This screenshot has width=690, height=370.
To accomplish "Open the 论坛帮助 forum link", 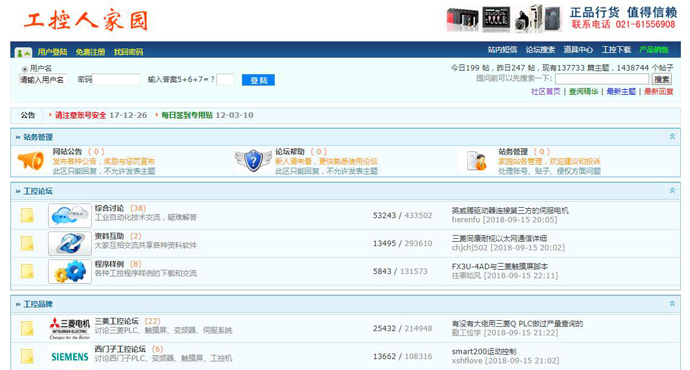I will click(290, 152).
